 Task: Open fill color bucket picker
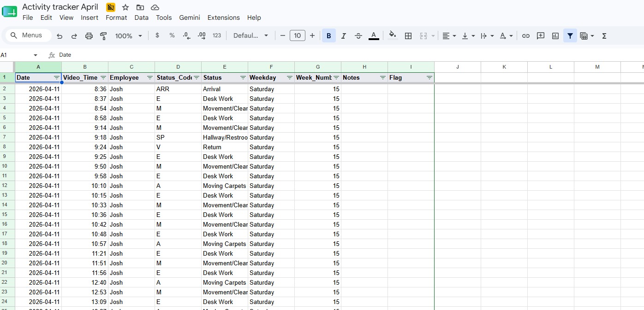[x=393, y=35]
